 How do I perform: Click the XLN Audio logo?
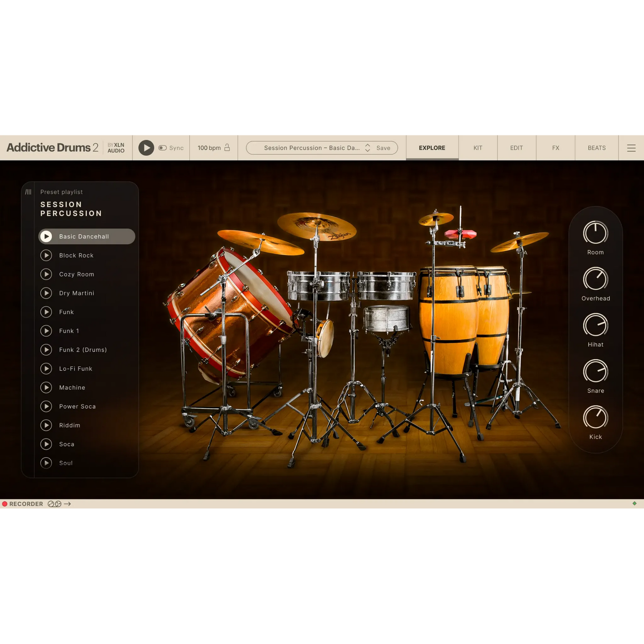[116, 148]
